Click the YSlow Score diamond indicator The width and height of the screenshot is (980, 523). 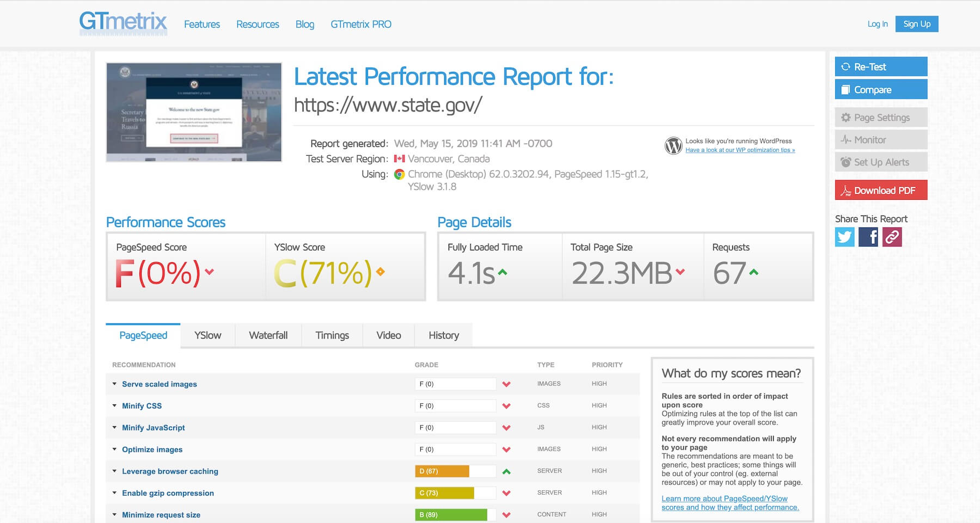(381, 272)
